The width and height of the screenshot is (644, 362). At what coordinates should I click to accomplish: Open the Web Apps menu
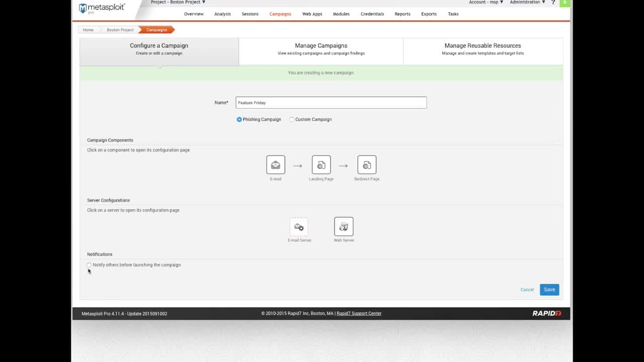click(312, 14)
